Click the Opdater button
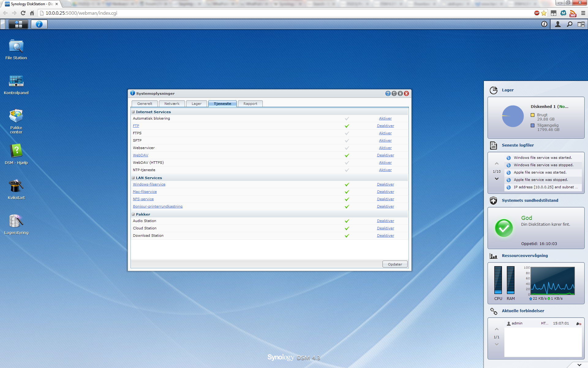The height and width of the screenshot is (368, 588). click(395, 264)
